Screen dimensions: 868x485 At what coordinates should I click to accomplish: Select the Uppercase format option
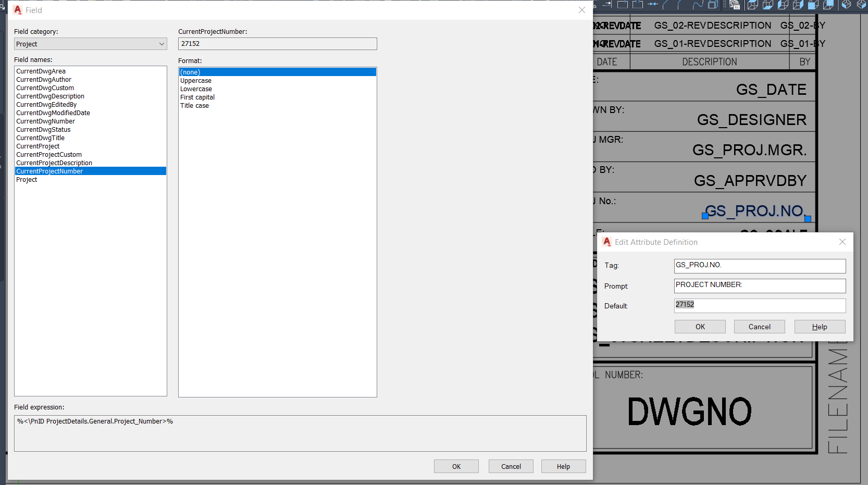195,80
